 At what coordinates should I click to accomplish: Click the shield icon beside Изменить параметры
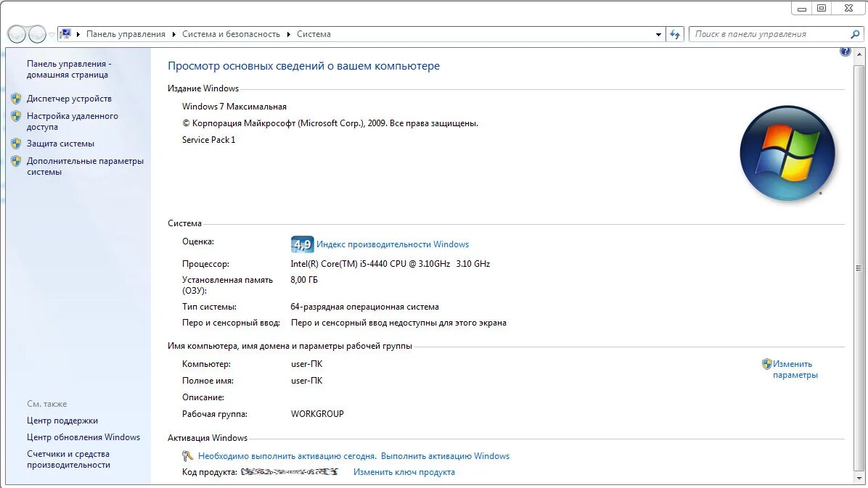tap(766, 364)
